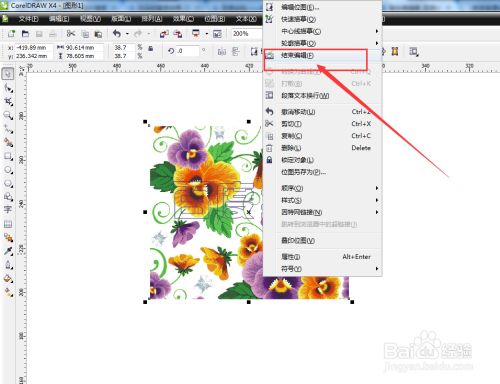
Task: Select the Basic shapes tool in toolbox
Action: click(x=8, y=197)
